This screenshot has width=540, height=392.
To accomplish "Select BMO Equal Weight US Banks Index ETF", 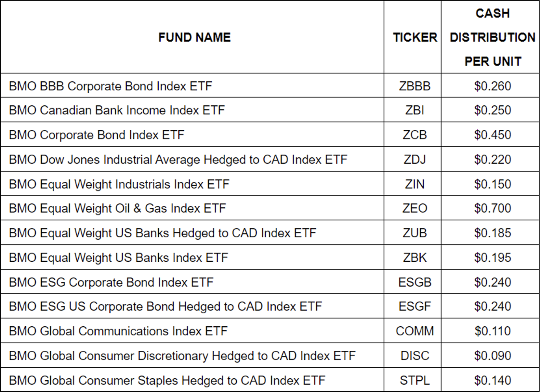I will pos(118,258).
